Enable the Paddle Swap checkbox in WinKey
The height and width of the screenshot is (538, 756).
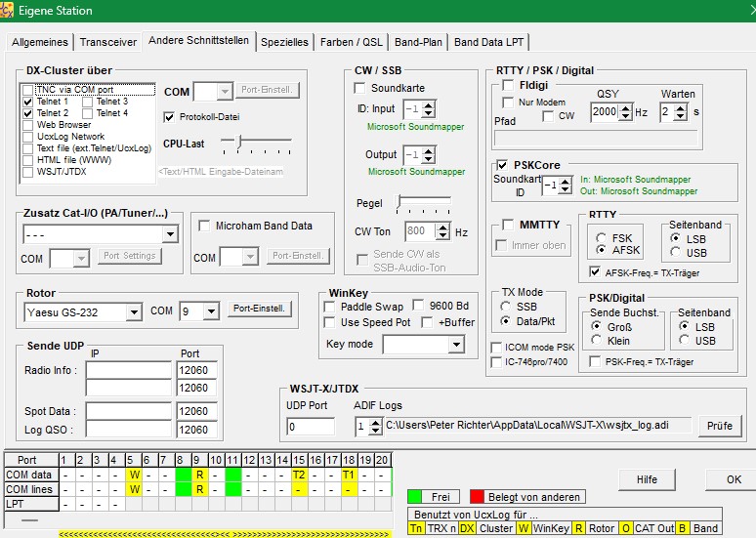pyautogui.click(x=330, y=307)
